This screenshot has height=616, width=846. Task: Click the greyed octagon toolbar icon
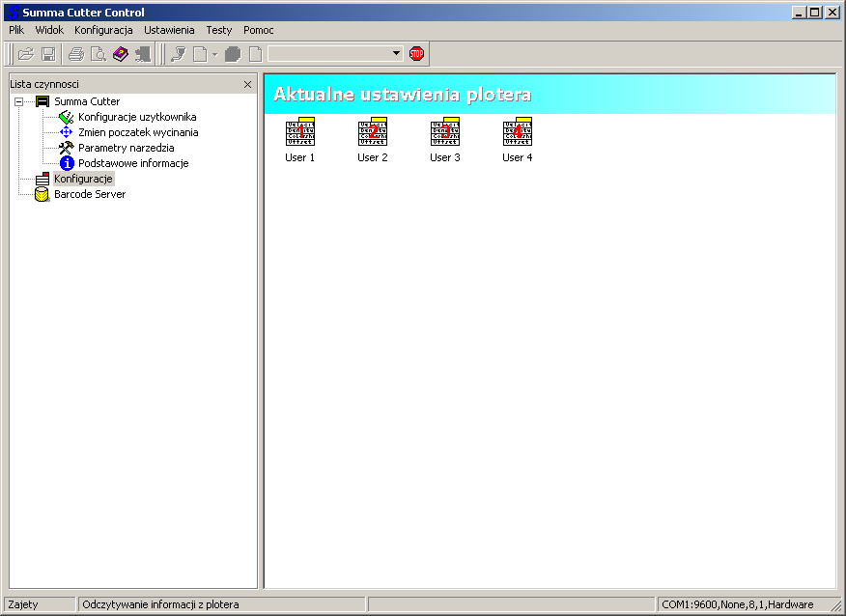click(x=233, y=54)
